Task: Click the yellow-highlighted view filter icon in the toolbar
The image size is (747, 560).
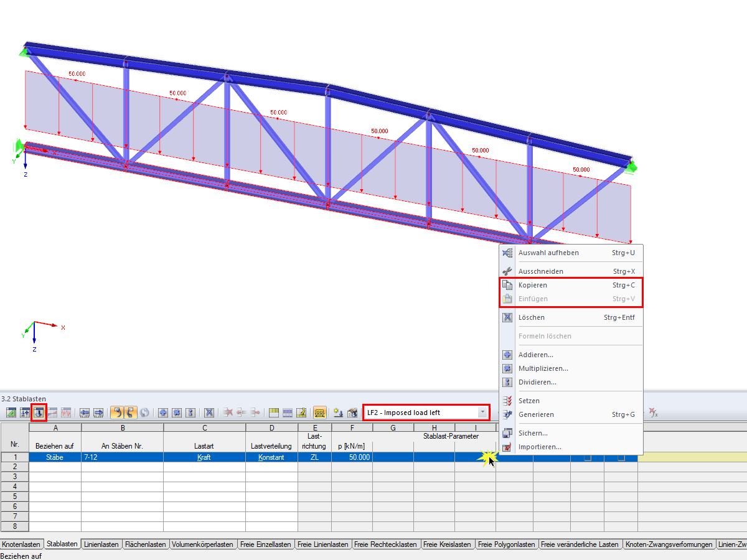Action: click(x=319, y=413)
